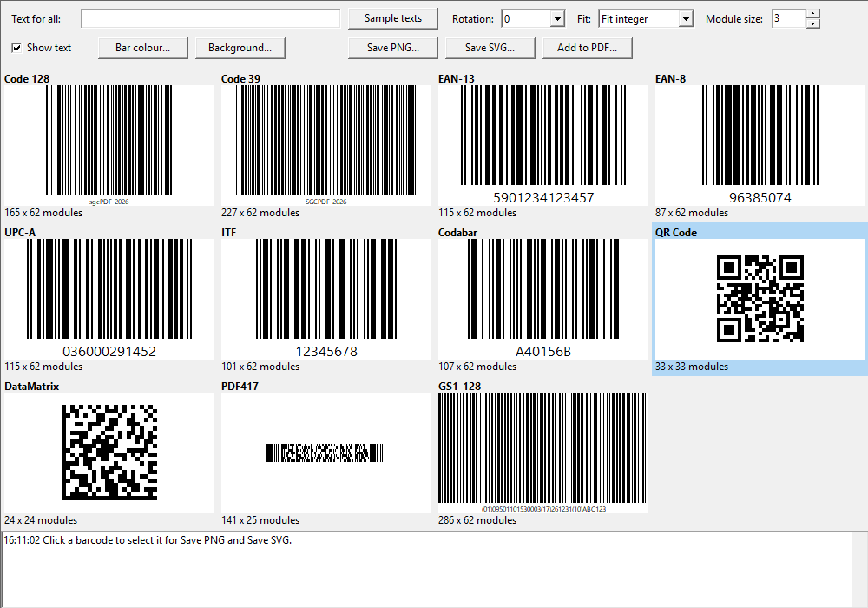Choose the UPC-A barcode preview
The image size is (868, 608).
(x=109, y=300)
